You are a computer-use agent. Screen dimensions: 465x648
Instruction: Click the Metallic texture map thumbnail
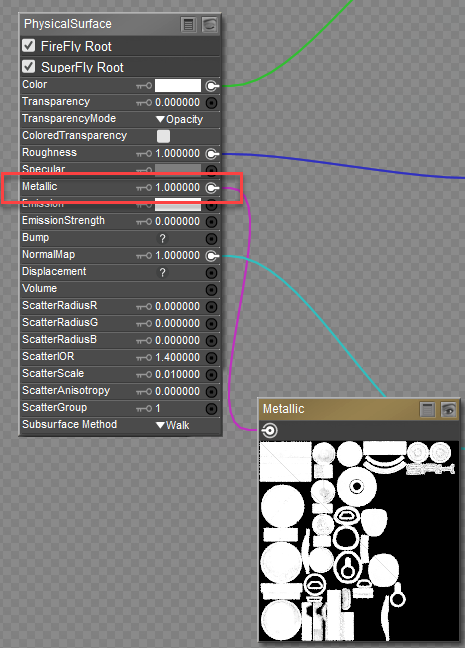pos(359,541)
